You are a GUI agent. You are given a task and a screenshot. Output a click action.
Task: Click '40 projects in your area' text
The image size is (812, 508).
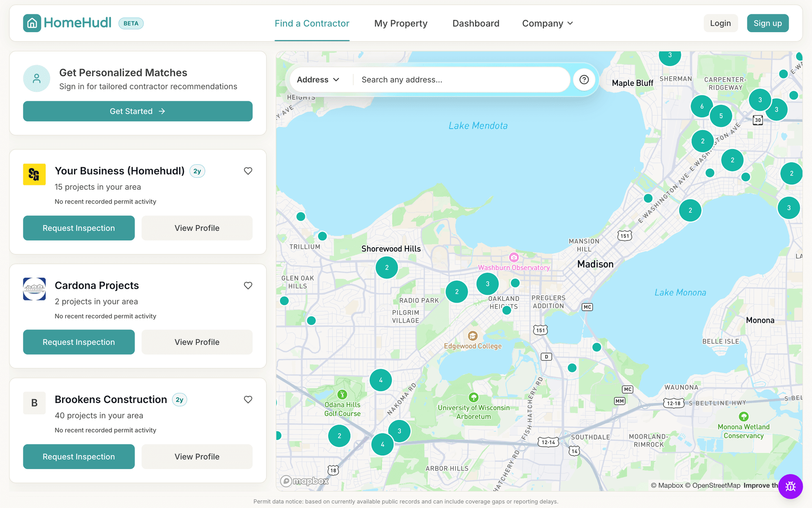pyautogui.click(x=99, y=416)
